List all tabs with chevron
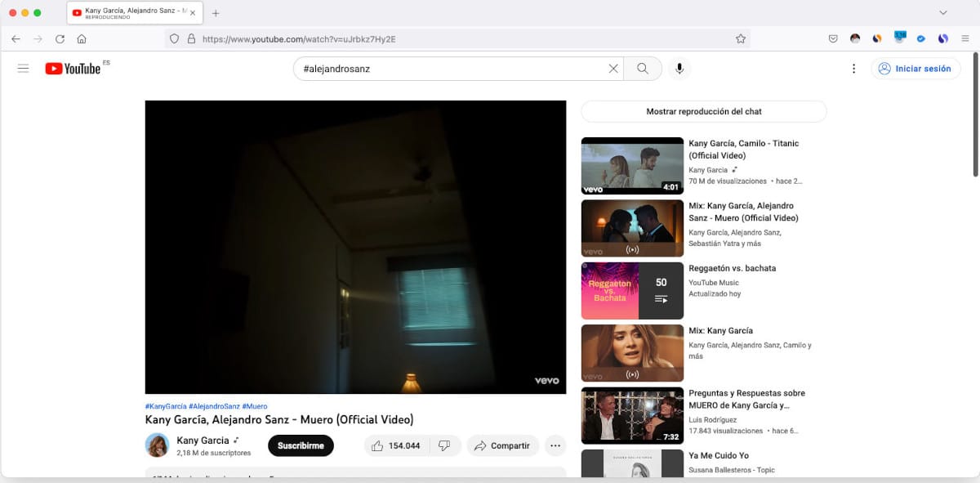Image resolution: width=980 pixels, height=483 pixels. [943, 13]
